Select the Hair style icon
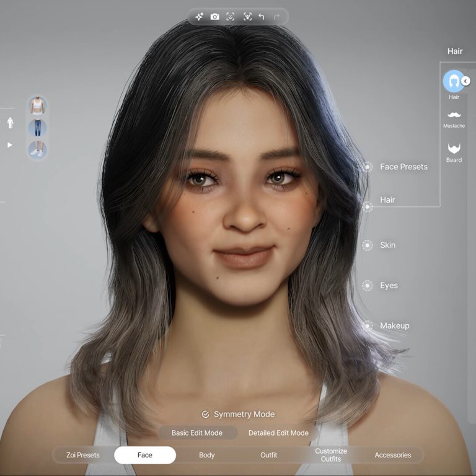This screenshot has height=476, width=476. [454, 81]
